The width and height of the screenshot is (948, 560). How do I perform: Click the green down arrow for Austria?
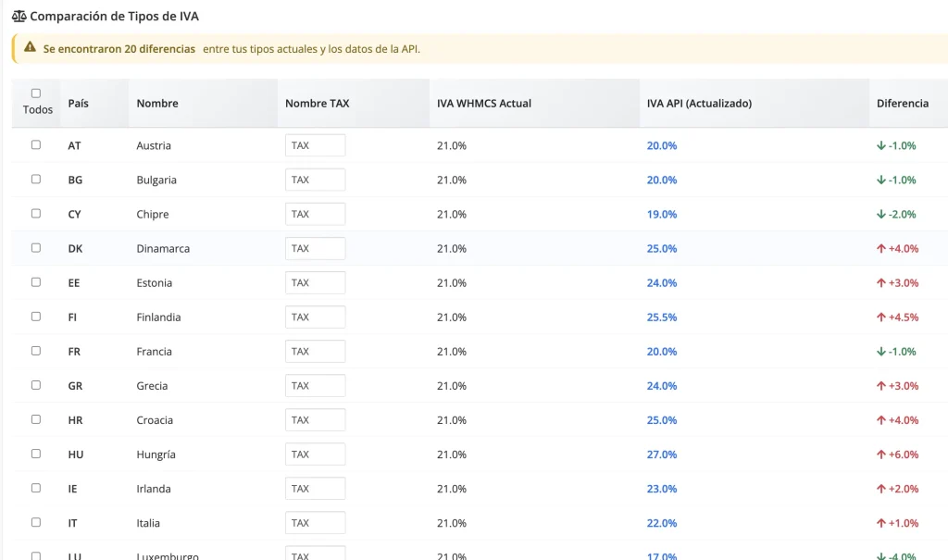tap(880, 145)
